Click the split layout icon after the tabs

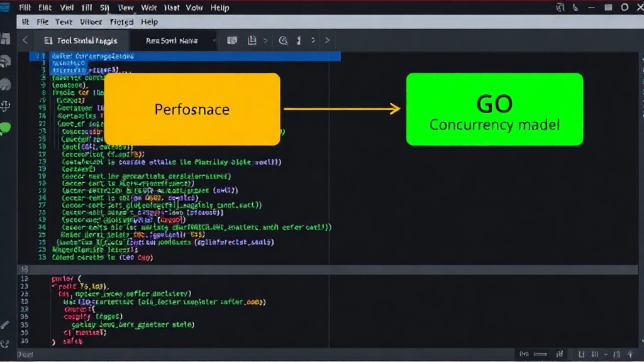click(x=232, y=40)
